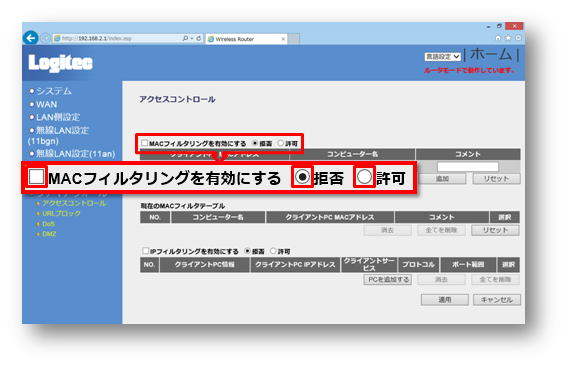Screen dimensions: 567x366
Task: Refresh the page using the address bar icon
Action: (x=199, y=38)
